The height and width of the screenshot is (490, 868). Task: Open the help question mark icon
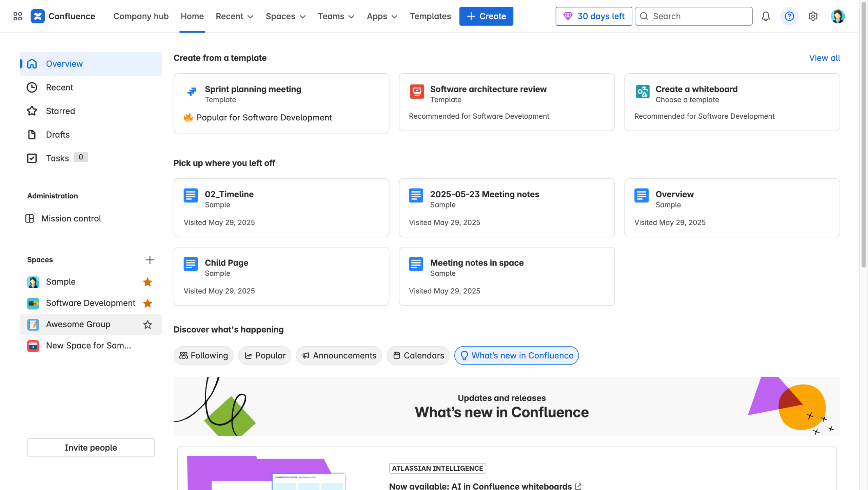pos(789,16)
